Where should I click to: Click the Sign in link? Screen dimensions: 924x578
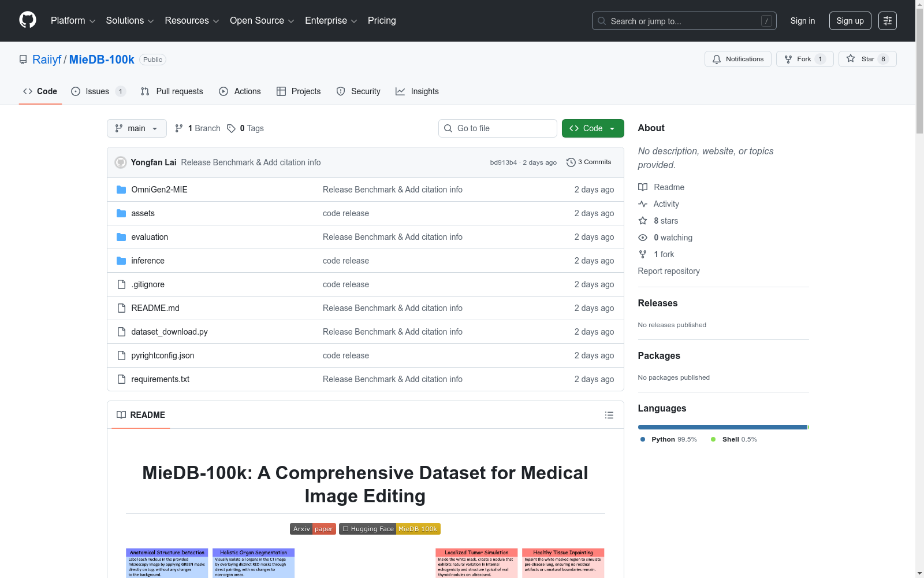point(803,21)
